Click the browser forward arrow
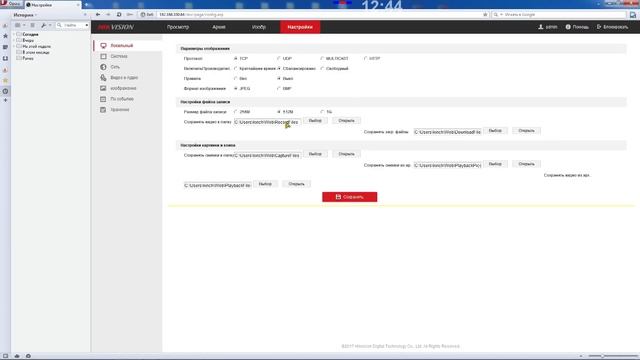Image resolution: width=640 pixels, height=360 pixels. [108, 14]
